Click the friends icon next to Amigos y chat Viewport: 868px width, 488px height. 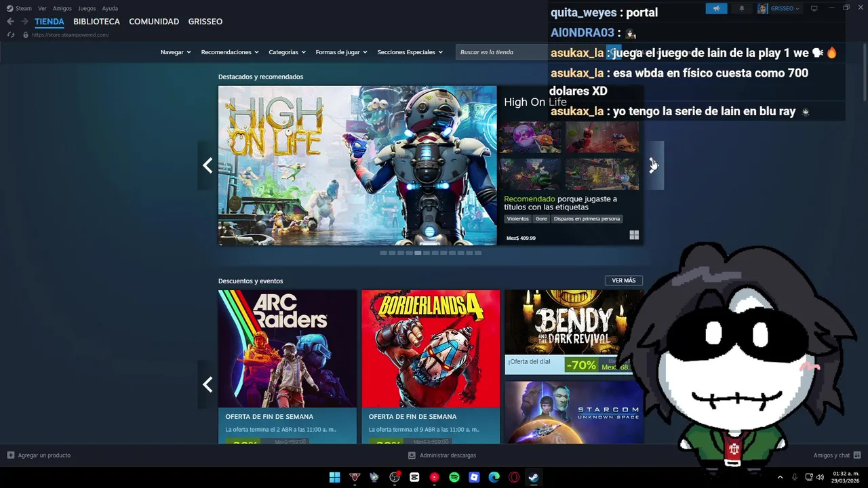click(x=857, y=455)
